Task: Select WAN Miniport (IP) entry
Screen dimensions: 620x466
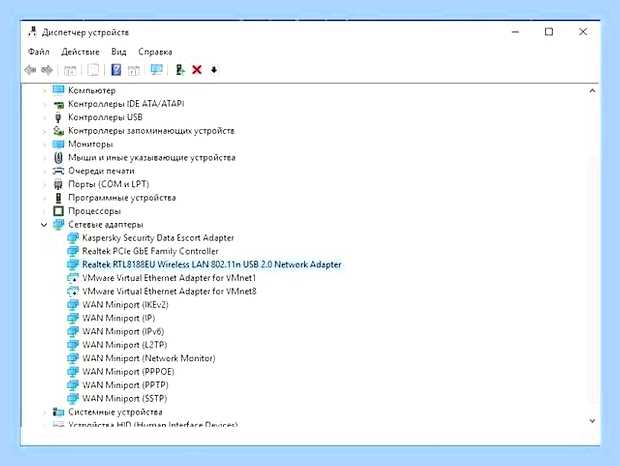Action: click(x=118, y=318)
